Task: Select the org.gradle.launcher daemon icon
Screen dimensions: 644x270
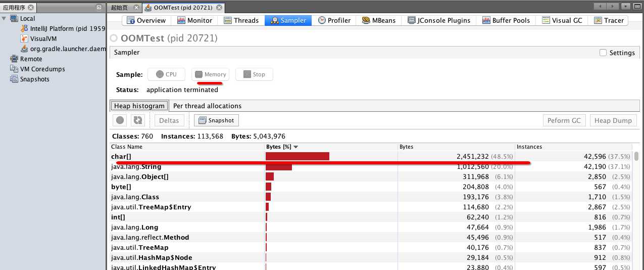Action: point(24,49)
